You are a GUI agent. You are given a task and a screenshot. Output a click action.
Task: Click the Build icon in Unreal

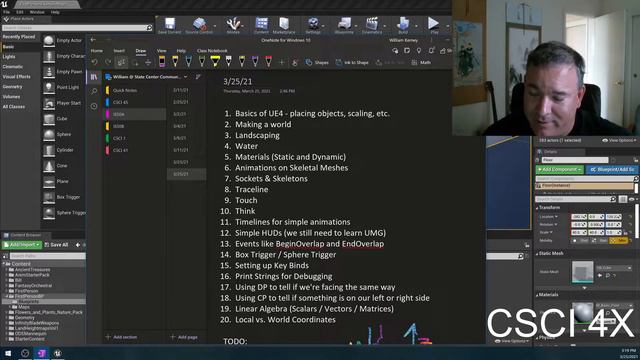pyautogui.click(x=403, y=25)
